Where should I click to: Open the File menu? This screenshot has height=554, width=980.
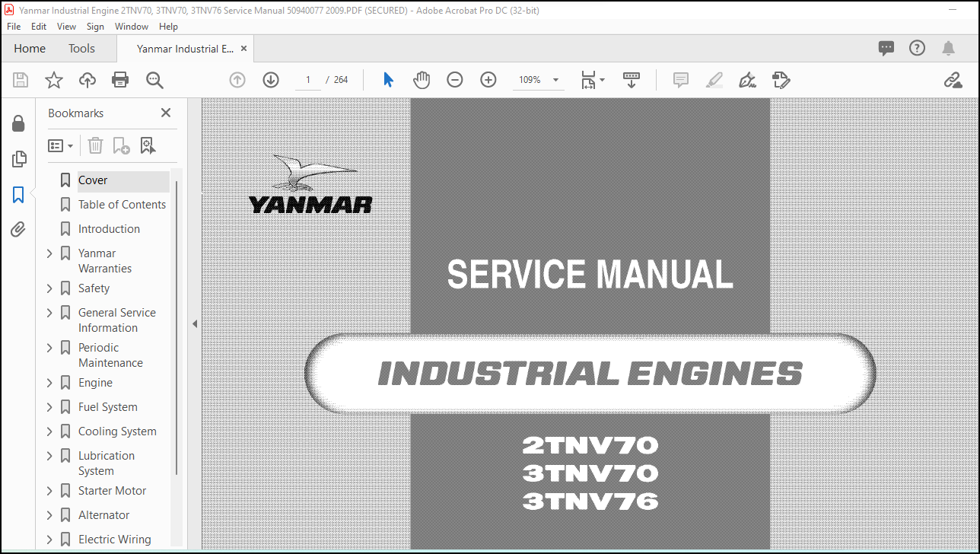[14, 26]
